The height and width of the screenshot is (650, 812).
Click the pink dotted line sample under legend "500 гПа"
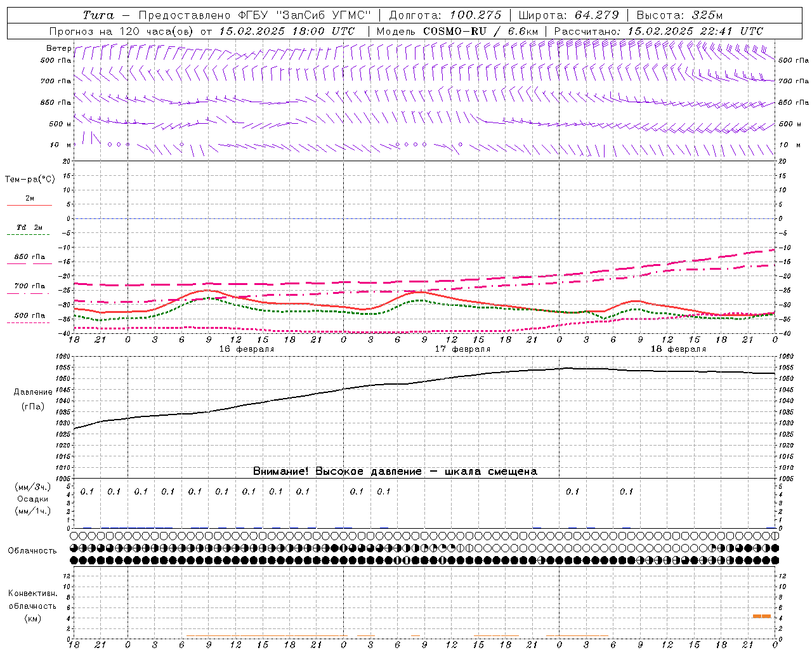coord(28,322)
